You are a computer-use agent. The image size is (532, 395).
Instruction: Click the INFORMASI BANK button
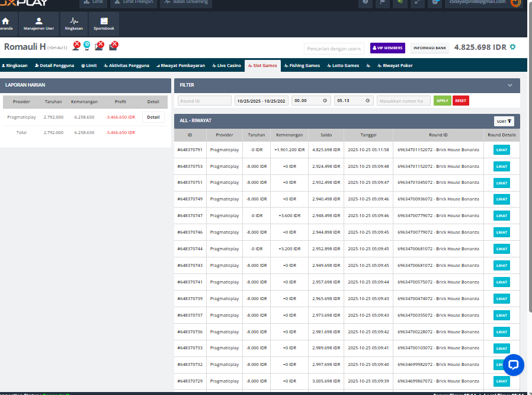coord(430,48)
